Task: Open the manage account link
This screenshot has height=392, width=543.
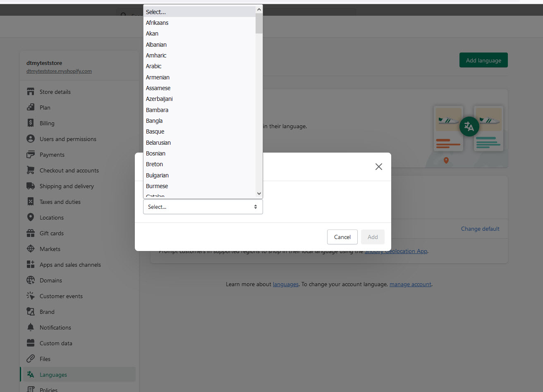Action: coord(410,284)
